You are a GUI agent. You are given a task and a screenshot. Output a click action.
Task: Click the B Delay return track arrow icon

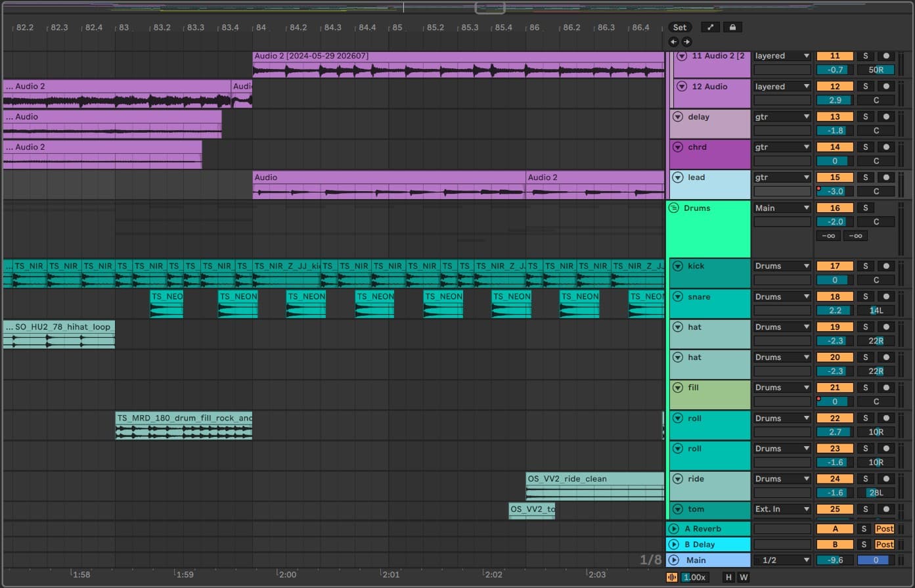[x=673, y=544]
